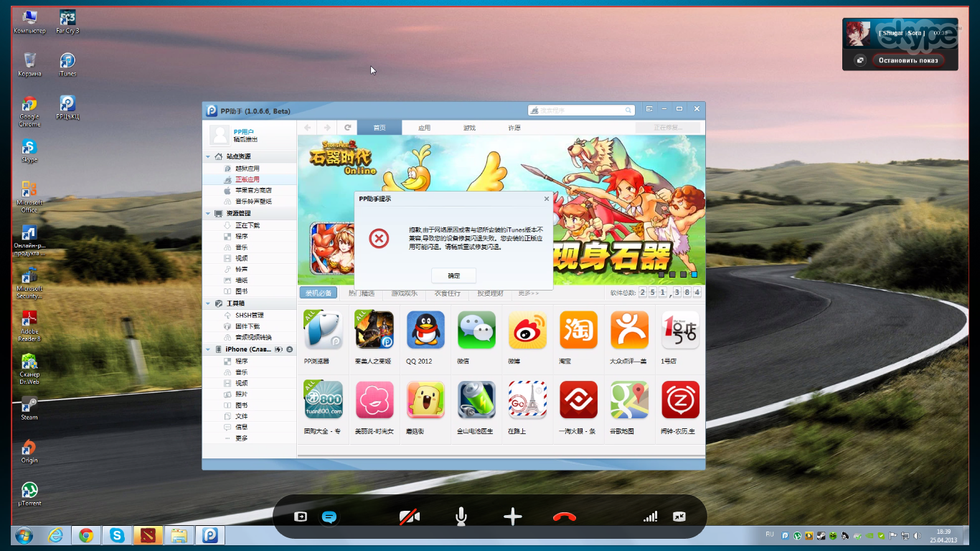
Task: Open Chrome from the Windows taskbar
Action: 86,535
